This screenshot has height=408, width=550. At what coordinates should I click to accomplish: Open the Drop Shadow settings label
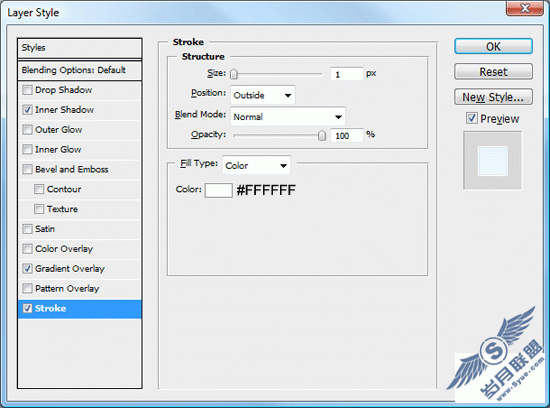click(63, 90)
